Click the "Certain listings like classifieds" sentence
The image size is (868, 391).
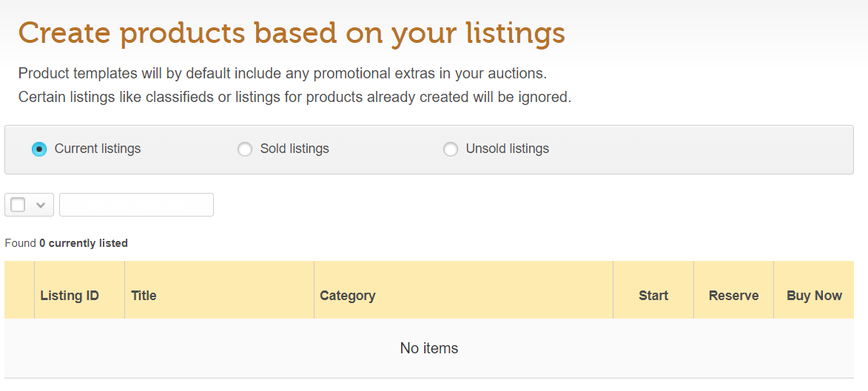pos(295,97)
